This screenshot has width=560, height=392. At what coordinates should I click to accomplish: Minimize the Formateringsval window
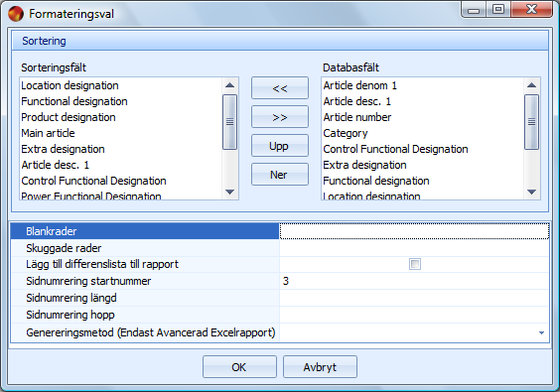(474, 10)
